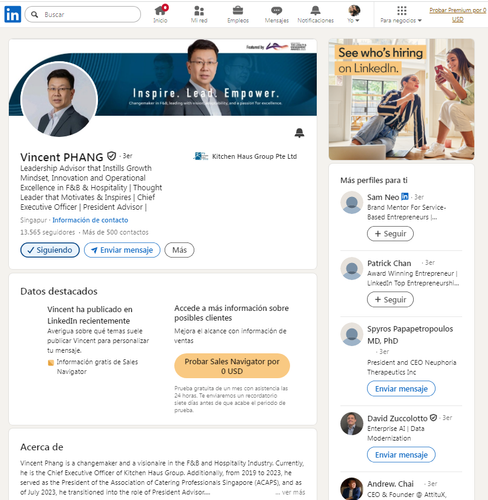Viewport: 488px width, 500px height.
Task: Open Kitchen Haus Group Pte Ltd link
Action: tap(254, 156)
